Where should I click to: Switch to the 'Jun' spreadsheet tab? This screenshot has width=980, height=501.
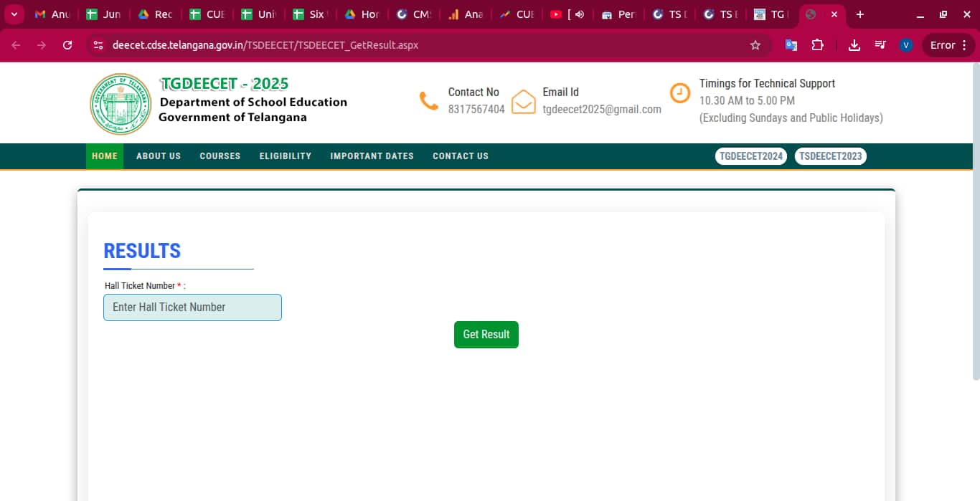coord(103,14)
